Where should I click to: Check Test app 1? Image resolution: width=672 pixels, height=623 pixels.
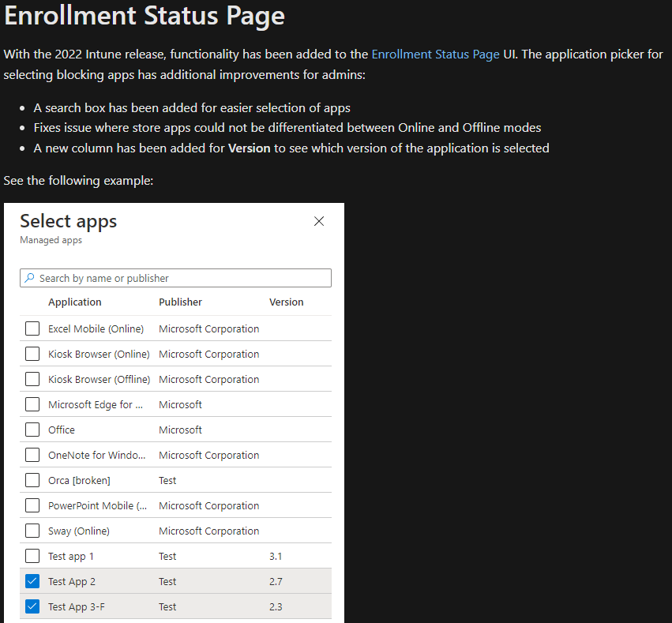point(31,555)
